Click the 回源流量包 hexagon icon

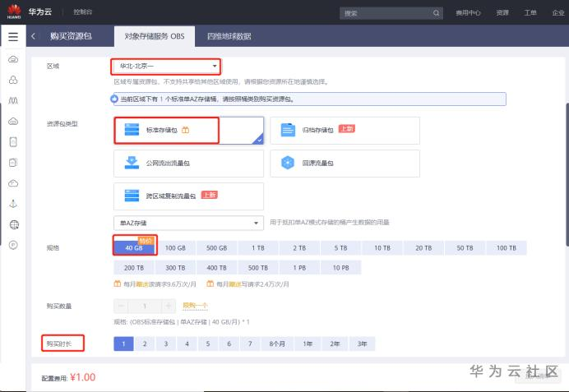(x=288, y=163)
